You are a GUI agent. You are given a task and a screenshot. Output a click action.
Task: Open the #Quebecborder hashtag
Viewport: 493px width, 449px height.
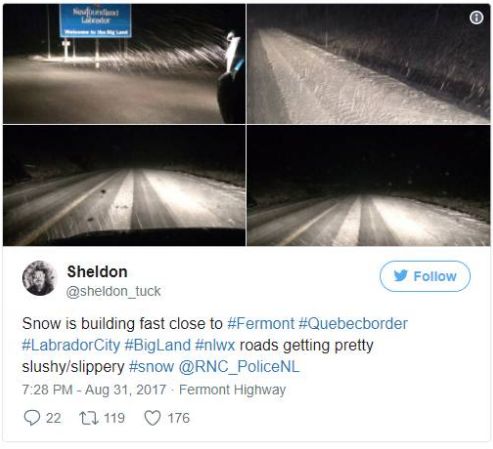tap(353, 324)
